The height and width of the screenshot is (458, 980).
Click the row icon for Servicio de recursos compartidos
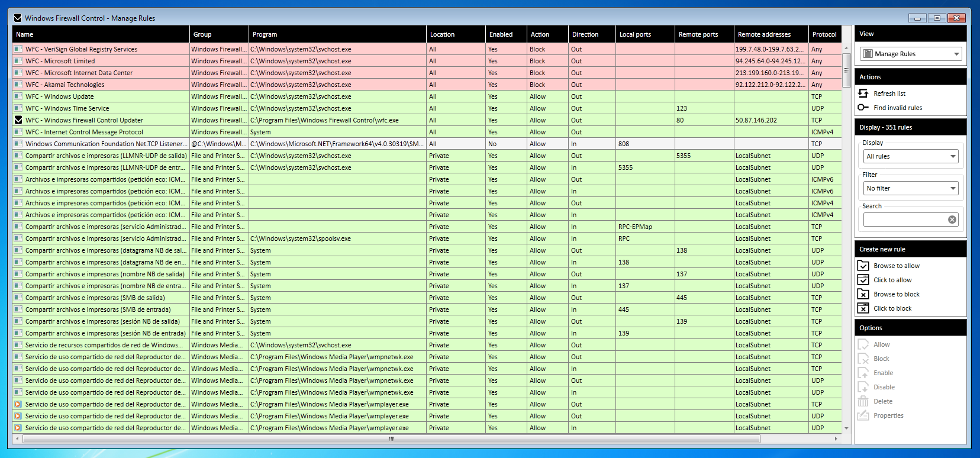18,345
